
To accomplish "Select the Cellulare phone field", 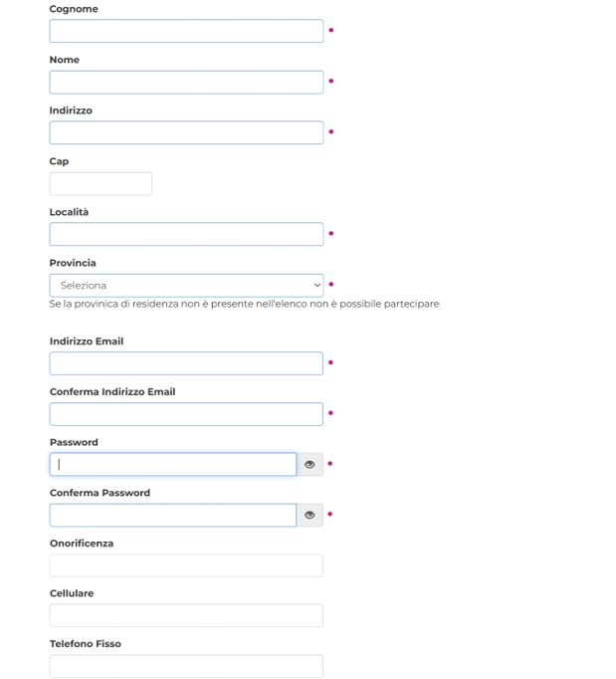I will (x=186, y=615).
